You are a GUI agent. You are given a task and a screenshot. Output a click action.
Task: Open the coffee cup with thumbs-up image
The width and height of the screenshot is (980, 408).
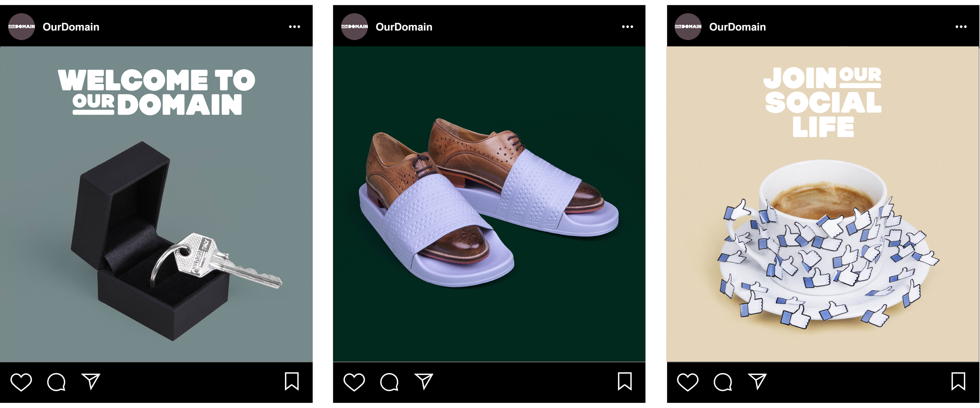[823, 204]
